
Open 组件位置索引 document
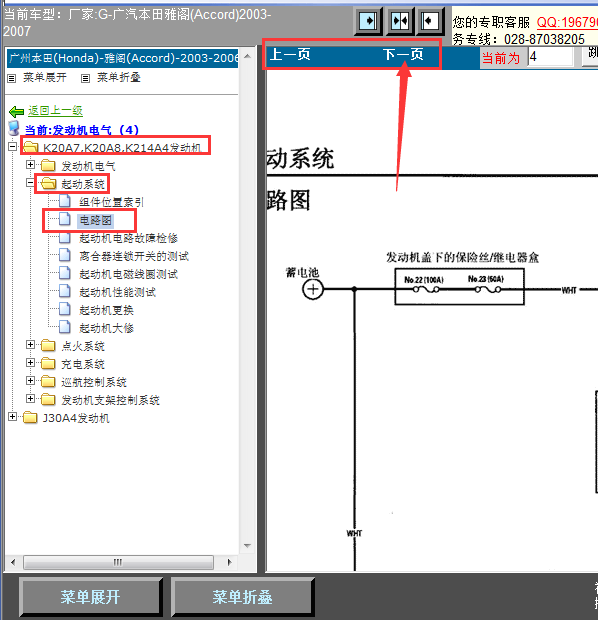112,202
